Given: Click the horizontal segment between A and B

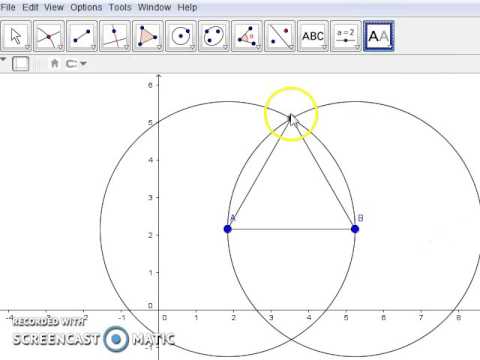Looking at the screenshot, I should point(291,229).
